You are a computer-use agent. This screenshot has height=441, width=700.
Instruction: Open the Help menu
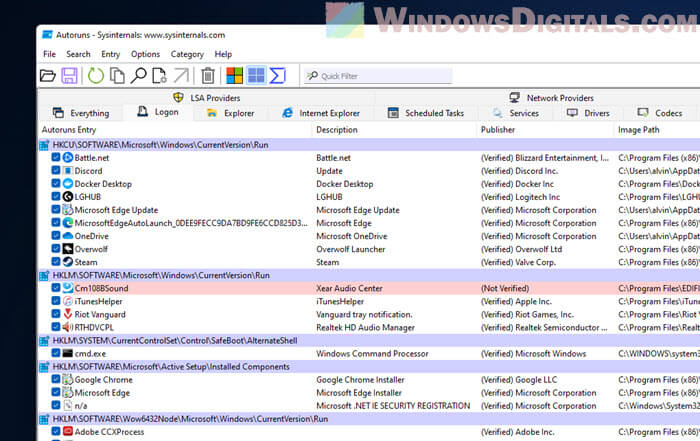pos(223,54)
